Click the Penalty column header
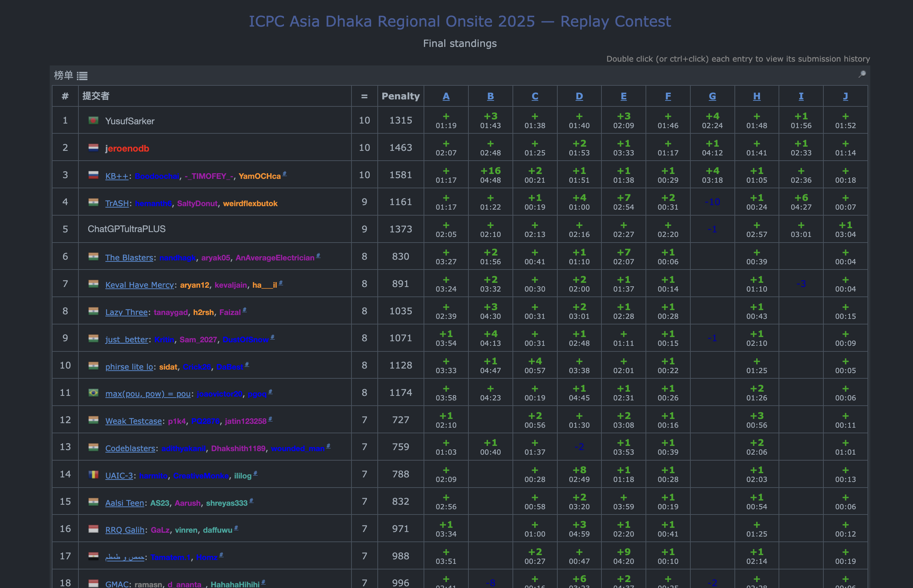Screen dimensions: 913x588 (x=400, y=96)
